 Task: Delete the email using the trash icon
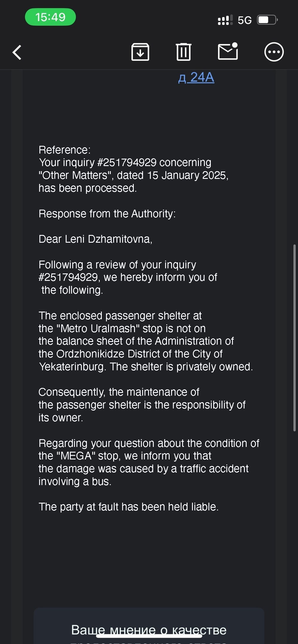(183, 52)
